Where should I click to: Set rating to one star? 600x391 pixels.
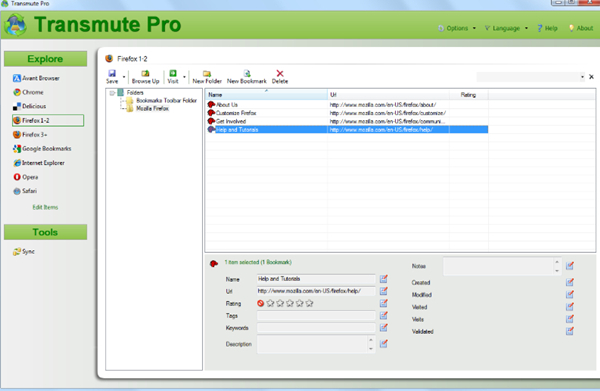[x=271, y=303]
